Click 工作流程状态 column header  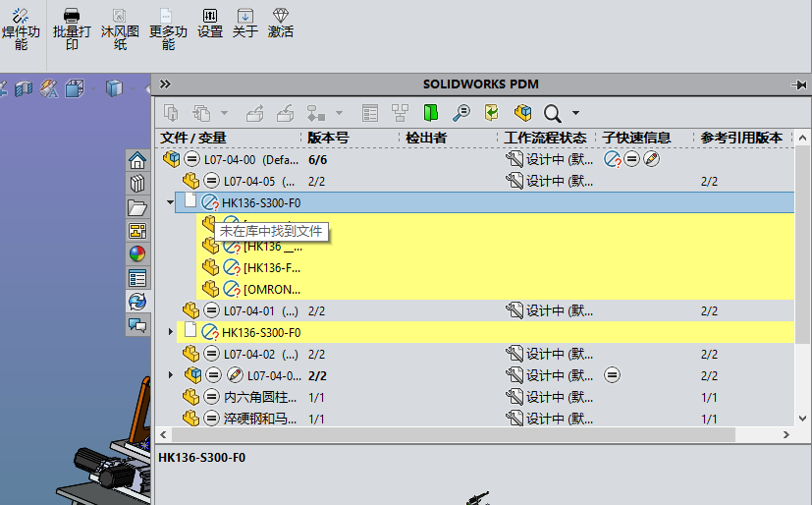click(545, 138)
